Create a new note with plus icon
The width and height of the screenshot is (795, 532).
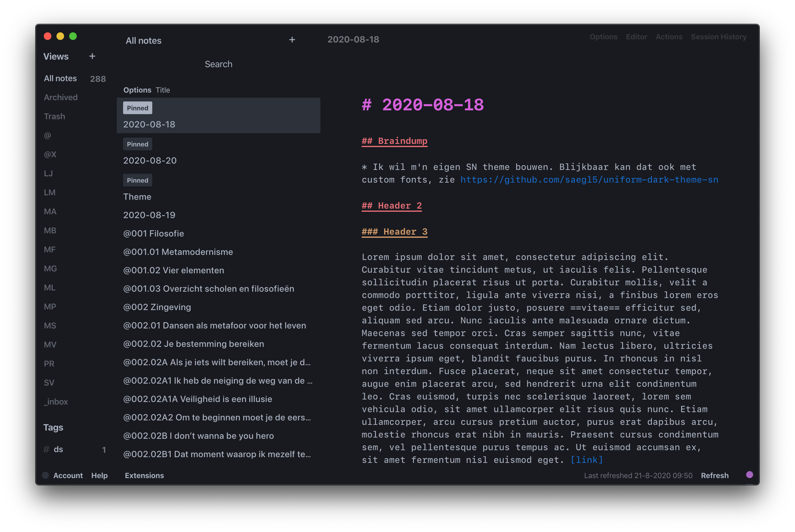[292, 40]
